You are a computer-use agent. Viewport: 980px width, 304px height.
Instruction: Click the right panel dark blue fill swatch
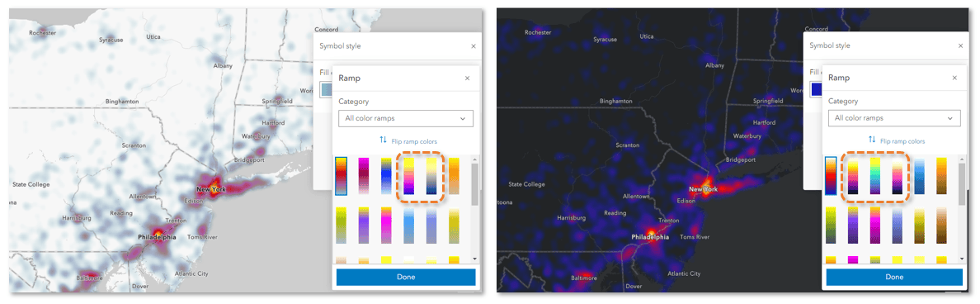click(816, 90)
